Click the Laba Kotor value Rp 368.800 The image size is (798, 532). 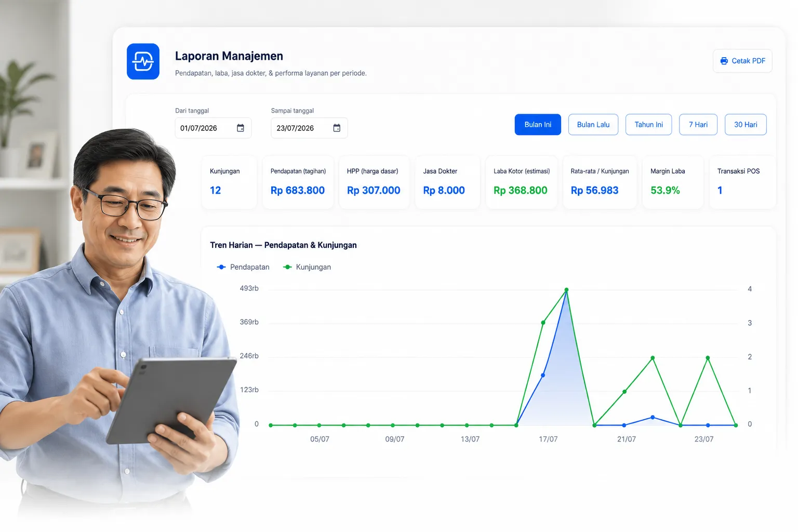(x=521, y=190)
